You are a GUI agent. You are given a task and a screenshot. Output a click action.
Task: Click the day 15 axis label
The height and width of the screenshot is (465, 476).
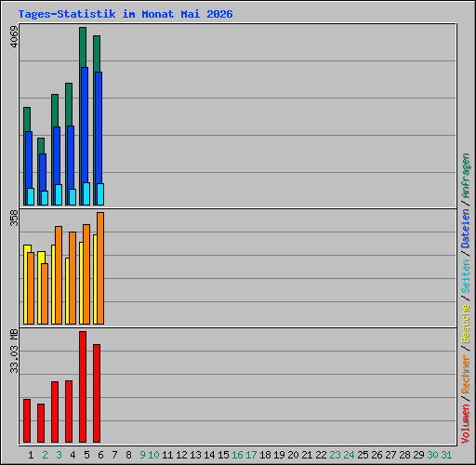(223, 455)
